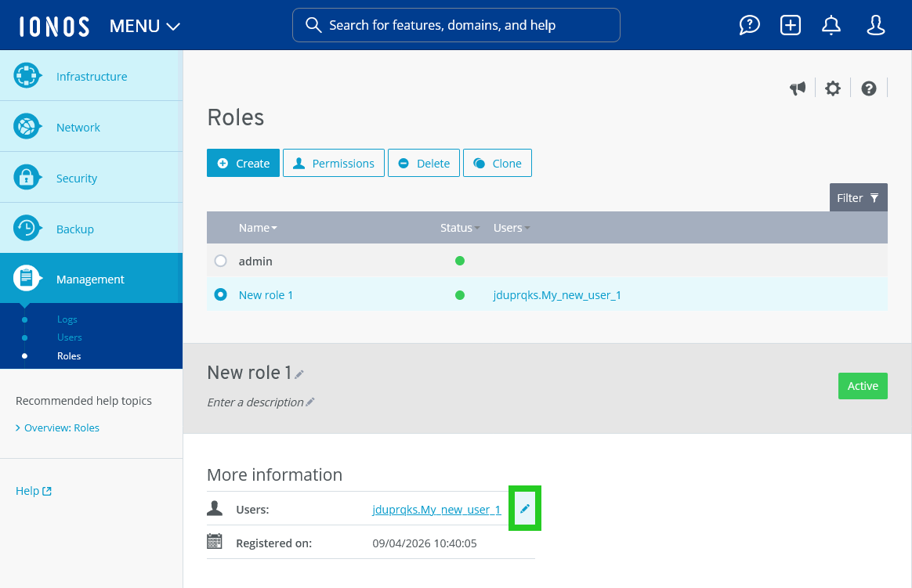Viewport: 912px width, 588px height.
Task: Click the edit pencil next to New role 1
Action: pyautogui.click(x=299, y=374)
